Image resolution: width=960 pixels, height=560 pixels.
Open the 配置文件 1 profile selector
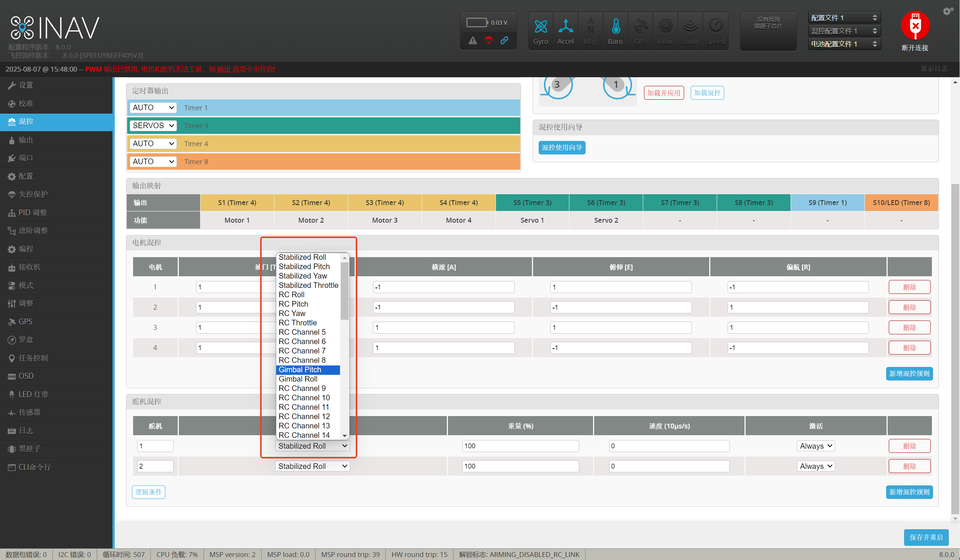844,18
